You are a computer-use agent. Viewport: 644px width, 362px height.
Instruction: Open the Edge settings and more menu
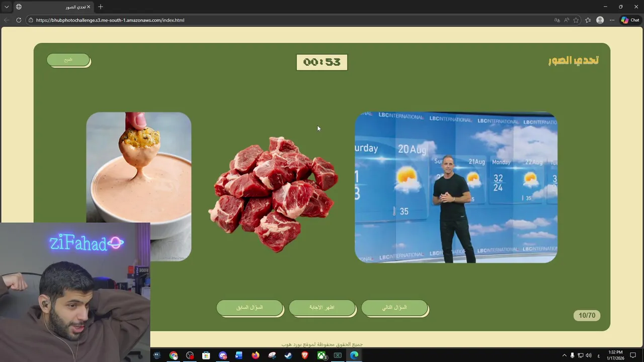[612, 20]
